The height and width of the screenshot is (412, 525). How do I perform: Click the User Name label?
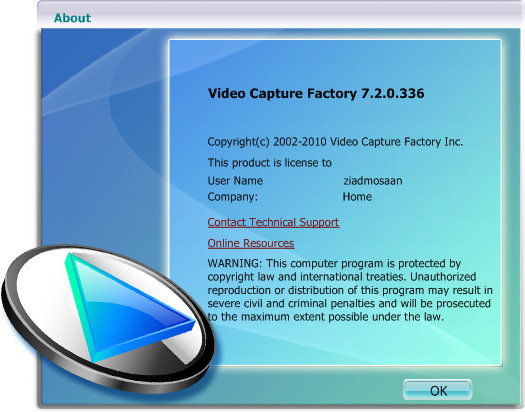tap(235, 181)
